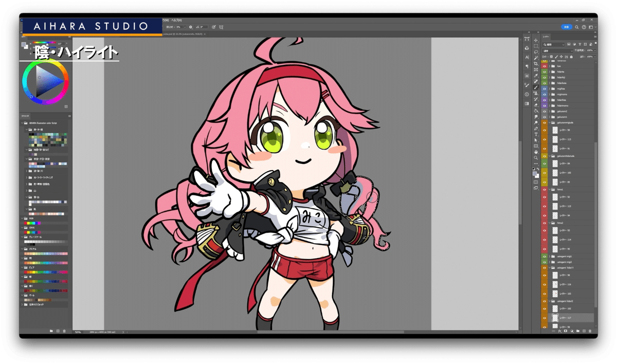
Task: Select the open document tab
Action: coord(184,34)
